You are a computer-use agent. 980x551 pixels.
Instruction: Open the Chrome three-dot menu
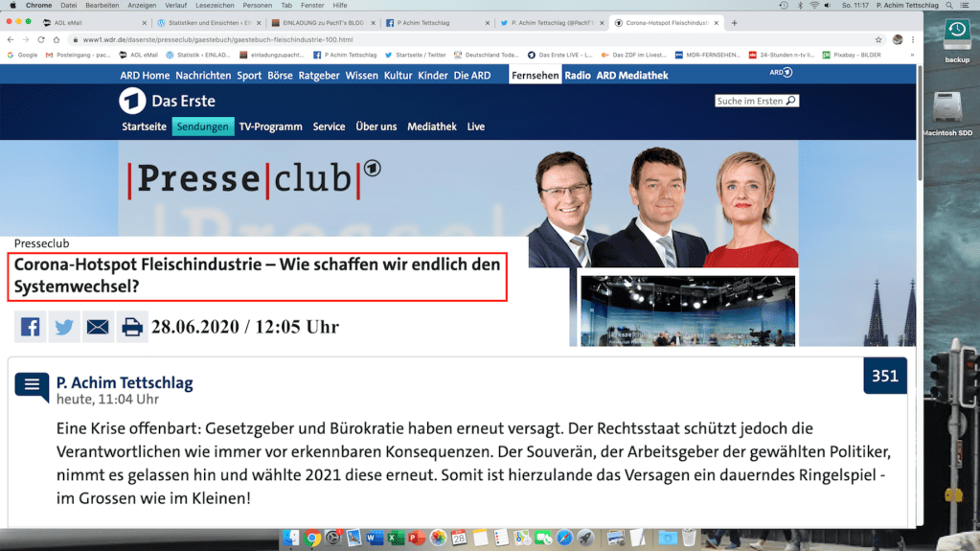point(913,39)
